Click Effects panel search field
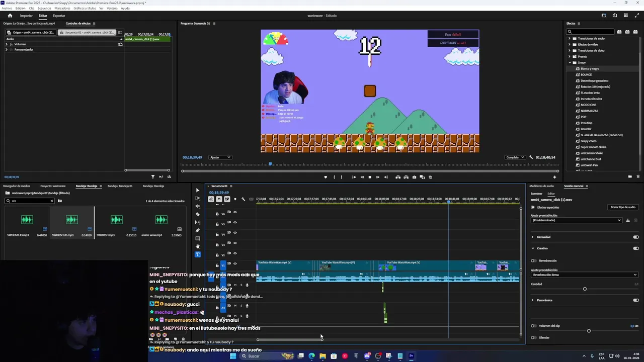The width and height of the screenshot is (644, 362). pos(590,32)
